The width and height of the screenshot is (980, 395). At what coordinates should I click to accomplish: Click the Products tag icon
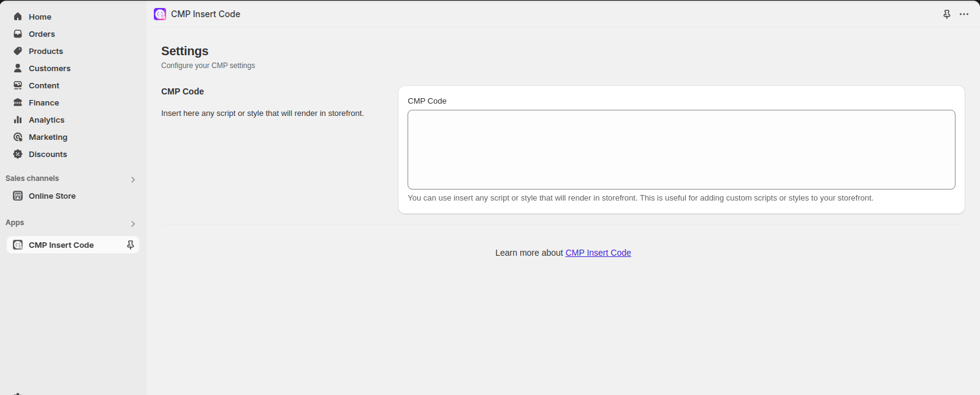18,51
